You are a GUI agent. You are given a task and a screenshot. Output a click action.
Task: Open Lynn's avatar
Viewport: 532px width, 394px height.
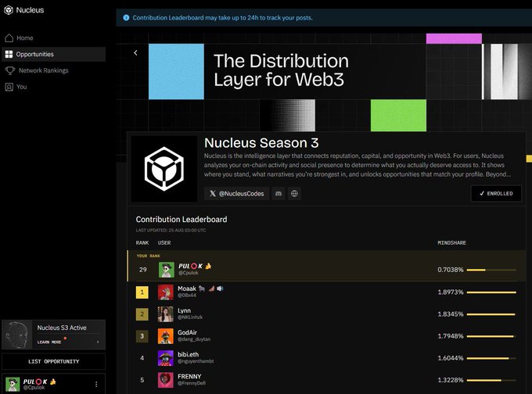pos(166,314)
